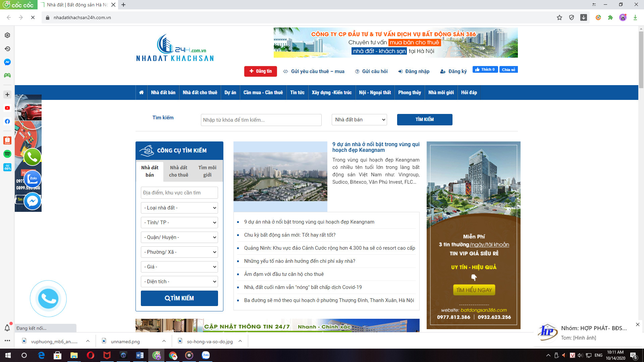Click the Zalo floating chat button
This screenshot has height=362, width=644.
pyautogui.click(x=33, y=179)
